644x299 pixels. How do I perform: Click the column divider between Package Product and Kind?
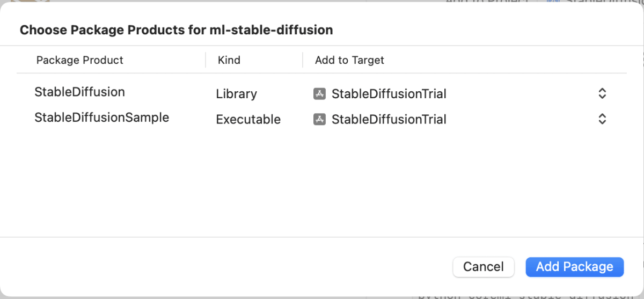coord(206,60)
